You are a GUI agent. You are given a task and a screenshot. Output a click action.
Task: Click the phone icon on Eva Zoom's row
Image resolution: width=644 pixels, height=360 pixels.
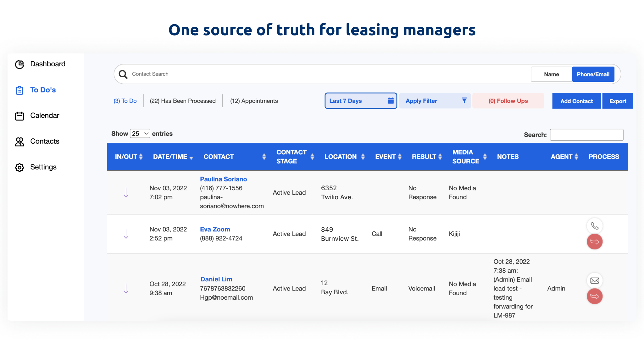(x=594, y=226)
